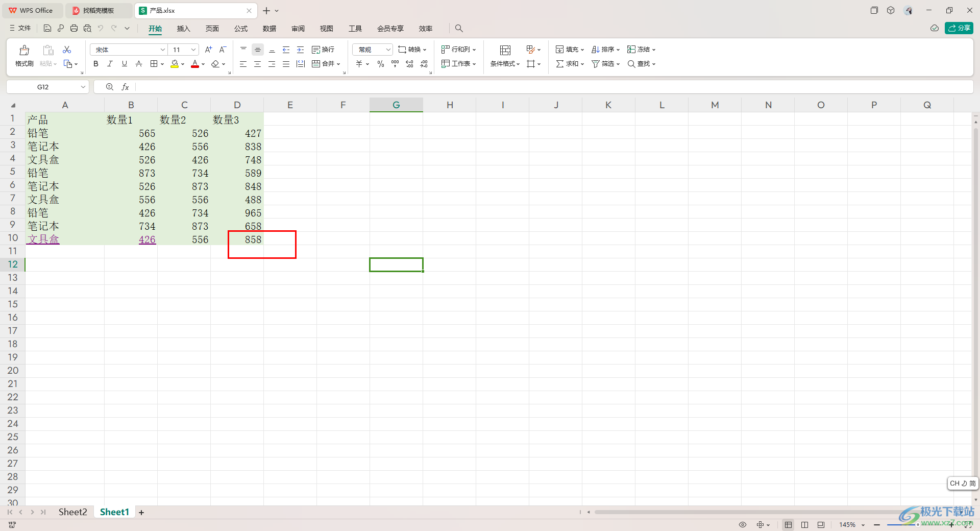Image resolution: width=980 pixels, height=531 pixels.
Task: Switch to Normal view in the status bar
Action: pos(789,525)
